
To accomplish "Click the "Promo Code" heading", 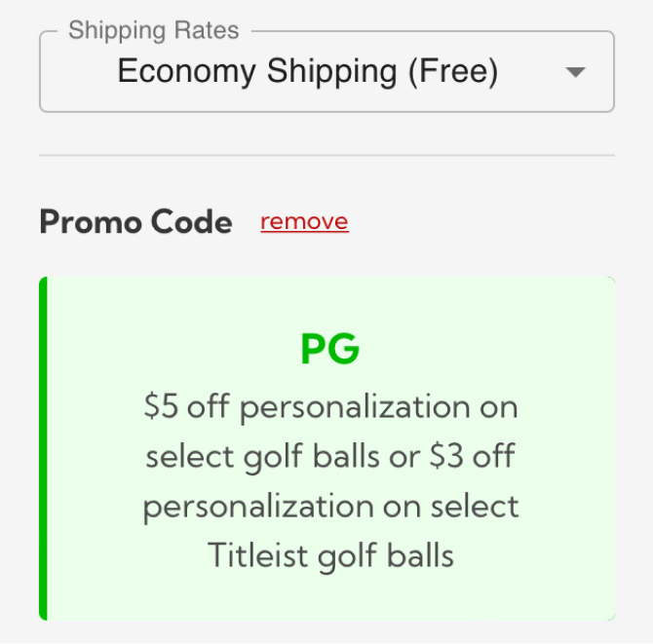I will [x=135, y=222].
